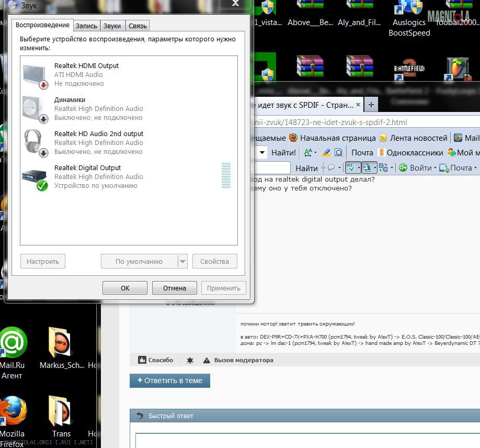Open Markus_Sch... MP3 folder icon
Viewport: 480px width, 448px height.
[61, 348]
